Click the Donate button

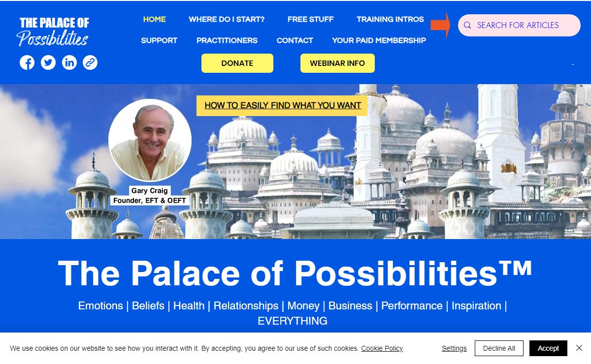click(x=237, y=63)
